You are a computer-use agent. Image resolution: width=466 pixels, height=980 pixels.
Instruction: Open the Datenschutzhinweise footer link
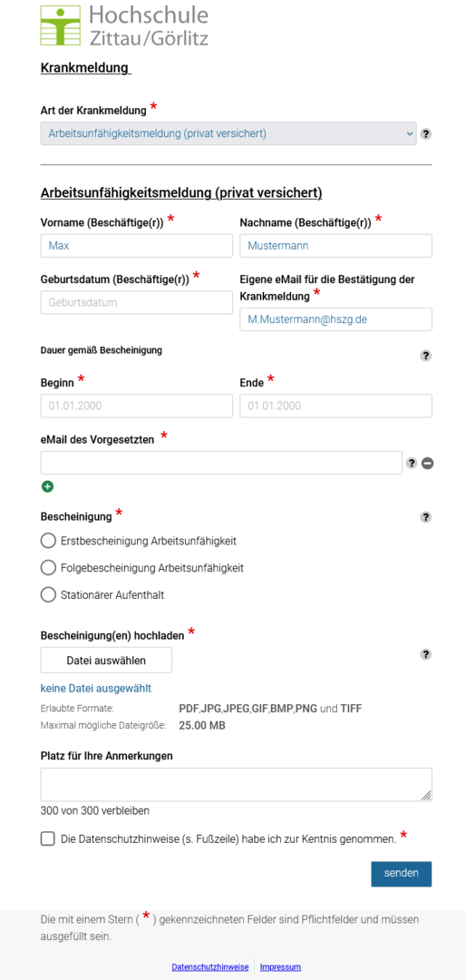[x=210, y=967]
